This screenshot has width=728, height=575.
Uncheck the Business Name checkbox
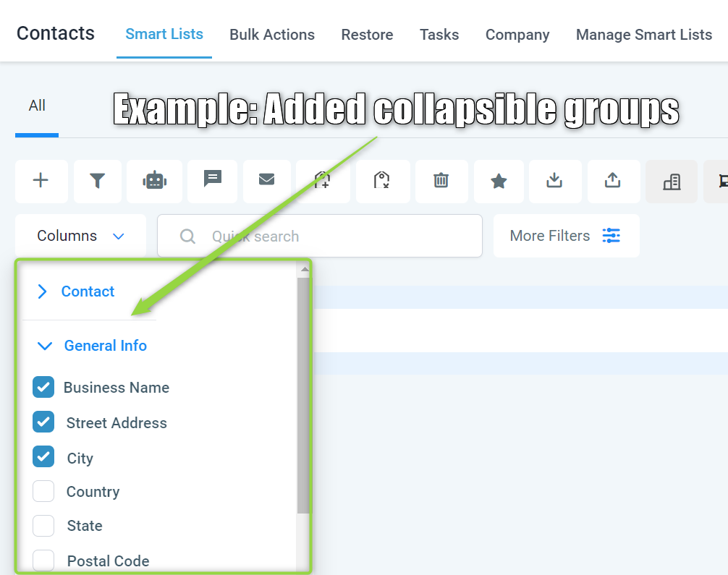(x=43, y=387)
